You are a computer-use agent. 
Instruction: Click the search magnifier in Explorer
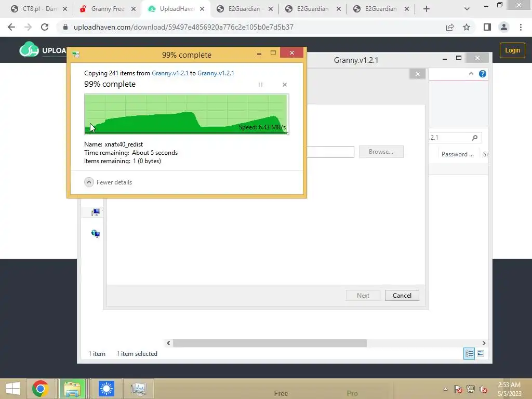point(474,137)
